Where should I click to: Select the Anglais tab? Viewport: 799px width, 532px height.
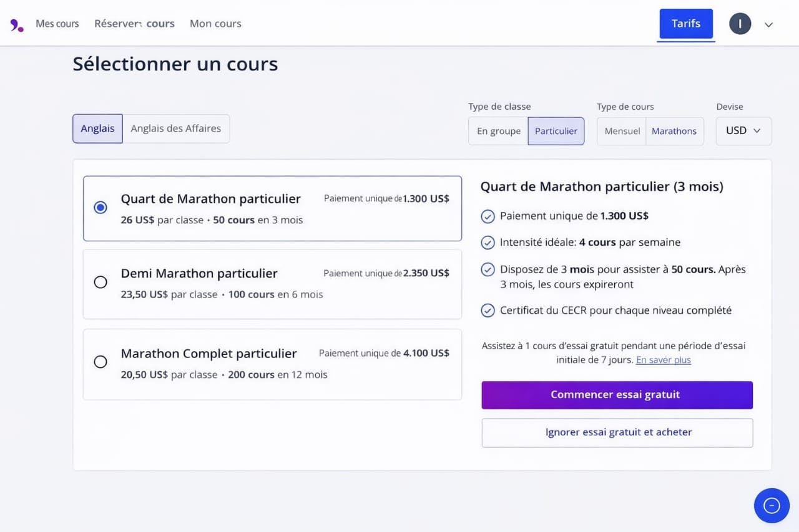(97, 128)
